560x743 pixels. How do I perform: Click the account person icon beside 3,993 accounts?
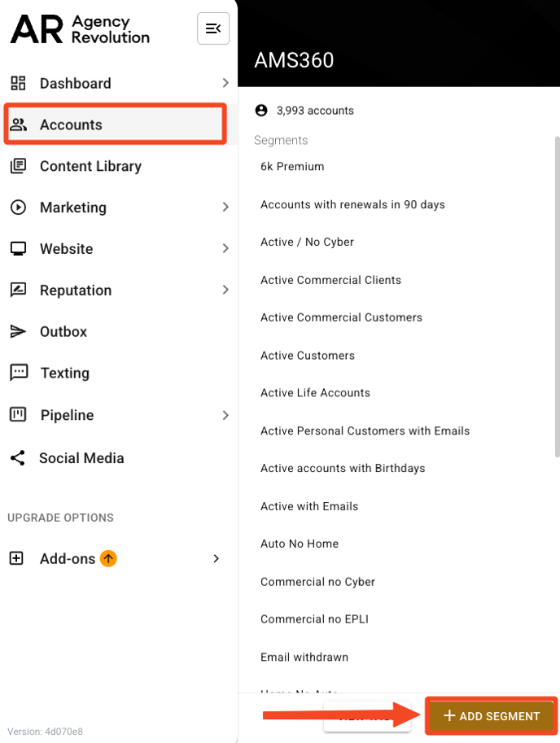click(x=261, y=111)
